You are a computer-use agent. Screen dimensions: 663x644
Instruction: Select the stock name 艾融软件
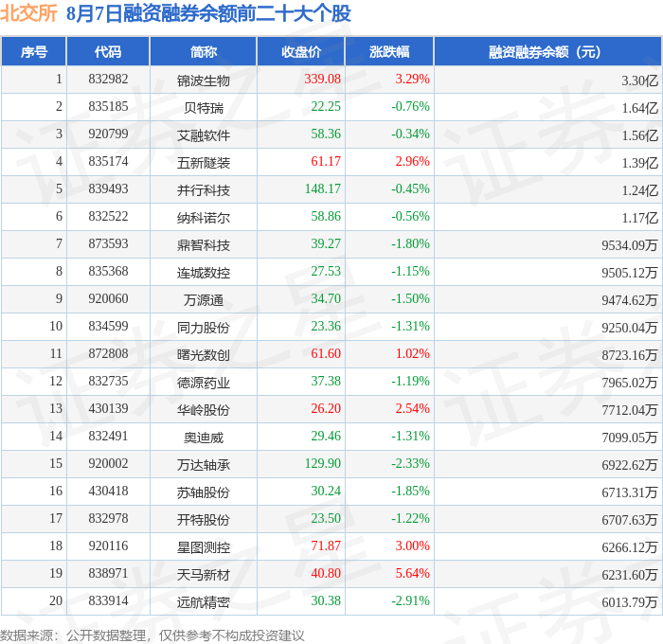point(204,135)
